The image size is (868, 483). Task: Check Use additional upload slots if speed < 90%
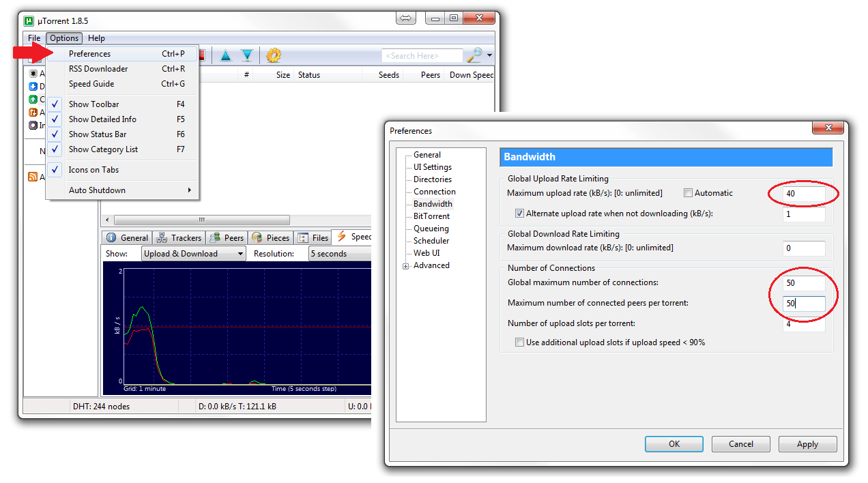519,342
